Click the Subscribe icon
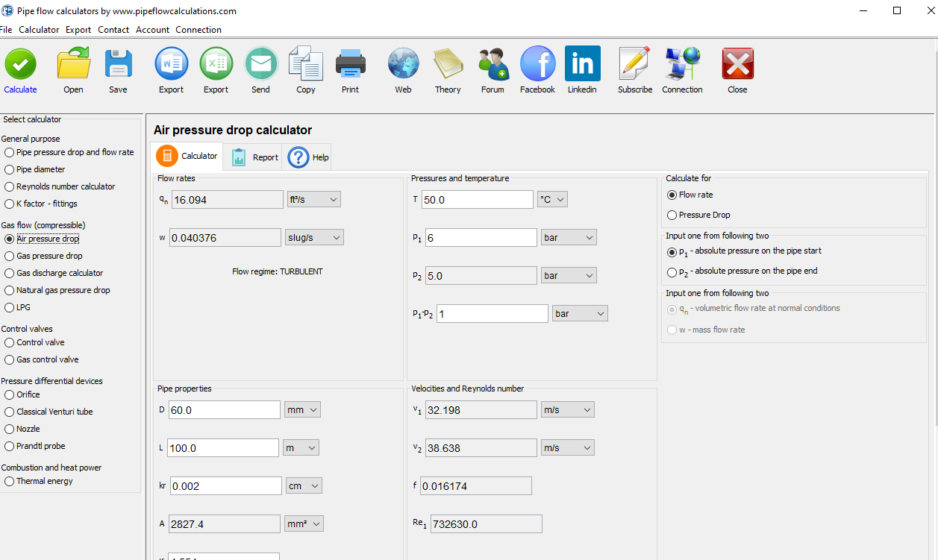Image resolution: width=938 pixels, height=560 pixels. pos(634,64)
